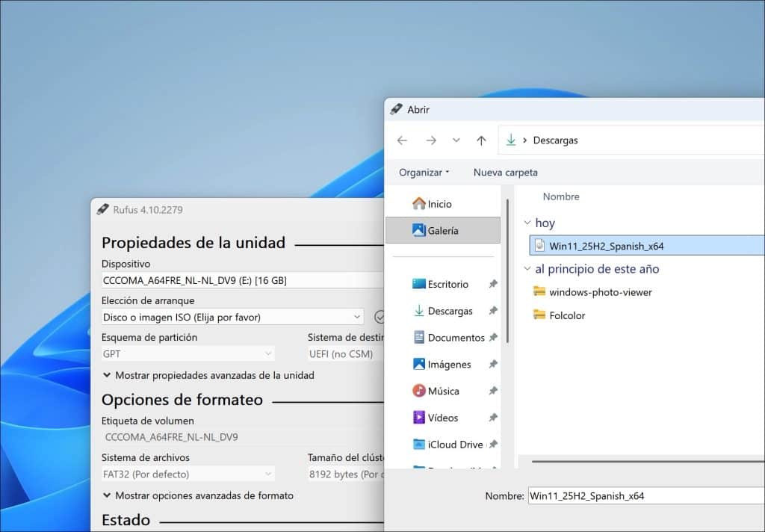The width and height of the screenshot is (765, 532).
Task: Go up one folder level arrow
Action: (481, 140)
